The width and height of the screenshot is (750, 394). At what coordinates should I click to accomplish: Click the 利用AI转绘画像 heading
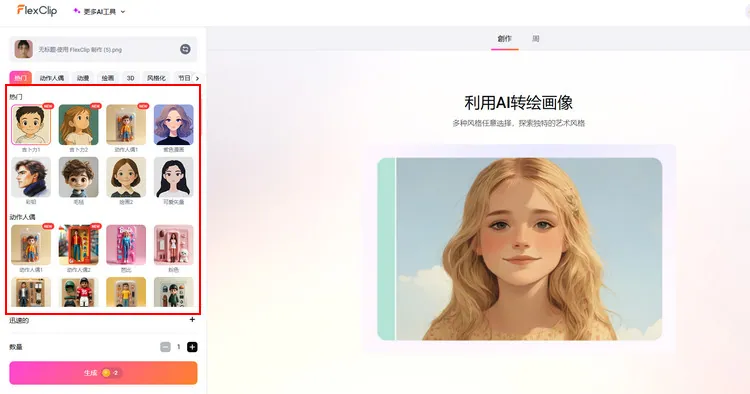[x=518, y=103]
